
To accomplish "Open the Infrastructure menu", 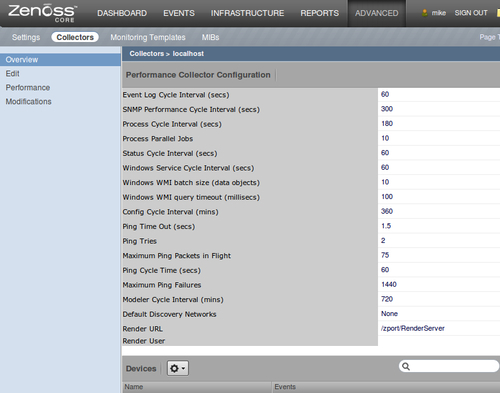I will (x=247, y=13).
